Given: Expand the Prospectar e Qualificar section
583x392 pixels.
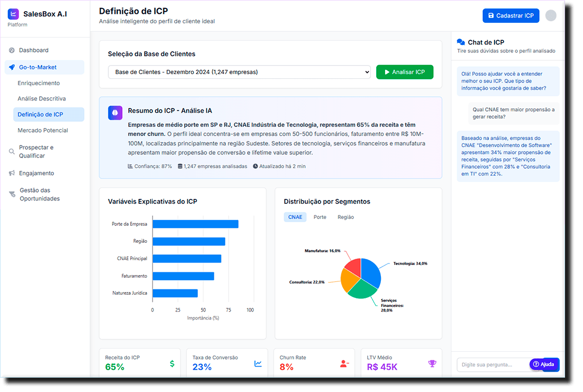Looking at the screenshot, I should (x=36, y=151).
